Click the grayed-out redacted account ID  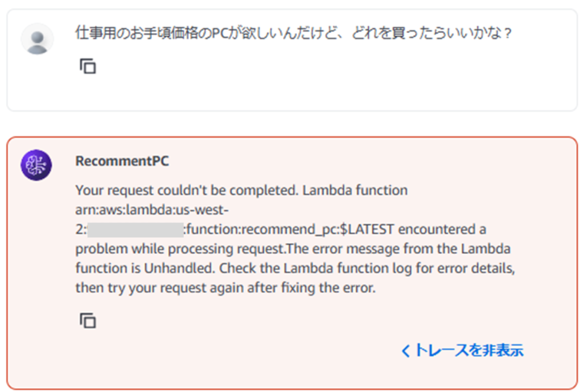(x=135, y=230)
